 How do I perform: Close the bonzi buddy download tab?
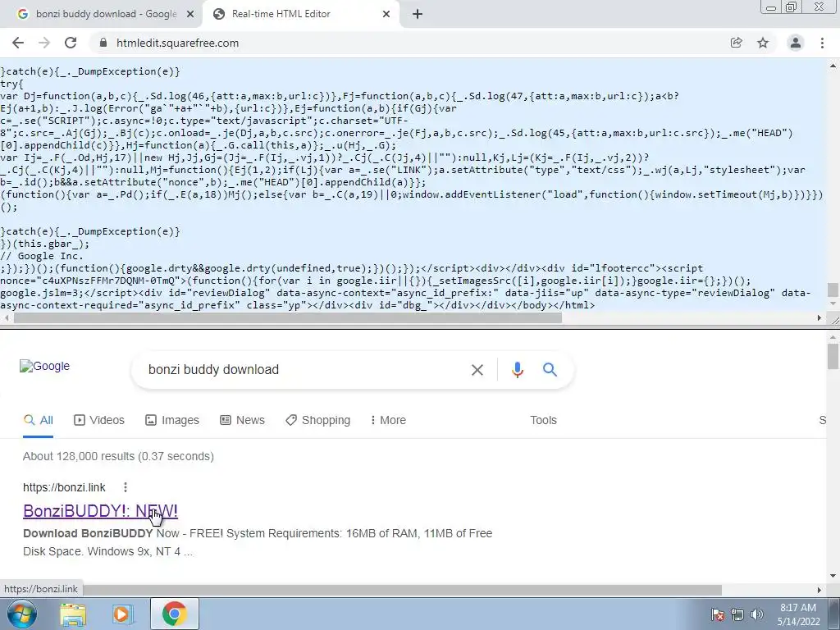click(190, 15)
